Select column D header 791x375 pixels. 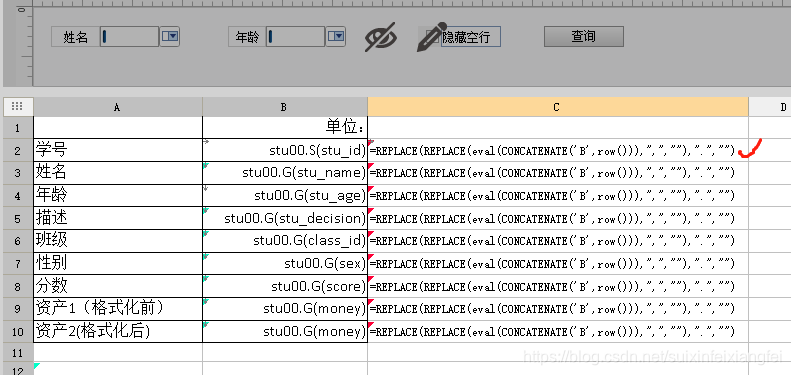click(770, 107)
